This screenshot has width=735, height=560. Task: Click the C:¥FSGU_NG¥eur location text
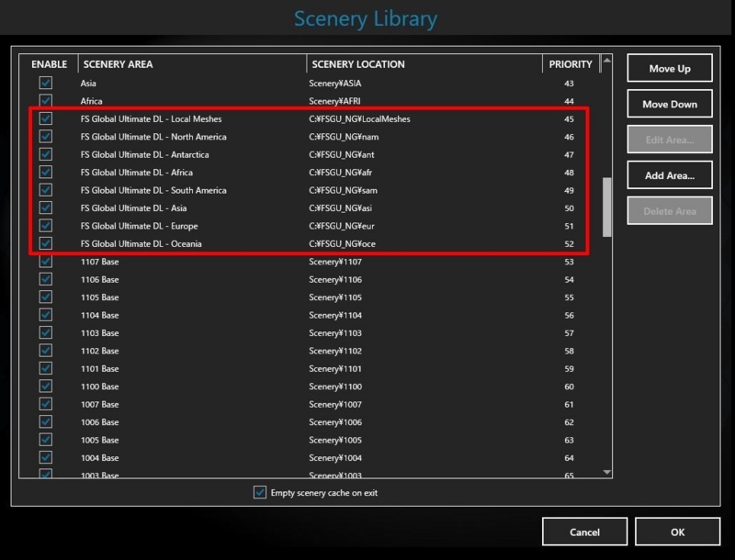tap(341, 225)
